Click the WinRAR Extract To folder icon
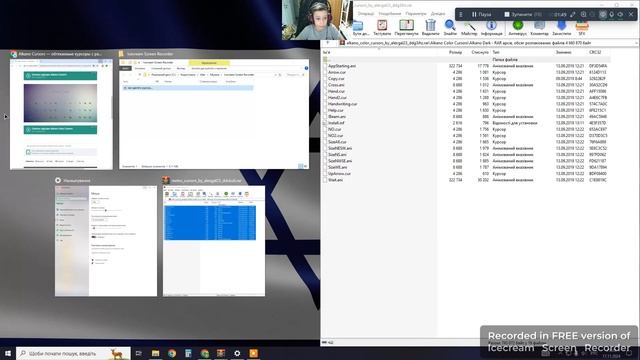The height and width of the screenshot is (360, 640). [358, 25]
